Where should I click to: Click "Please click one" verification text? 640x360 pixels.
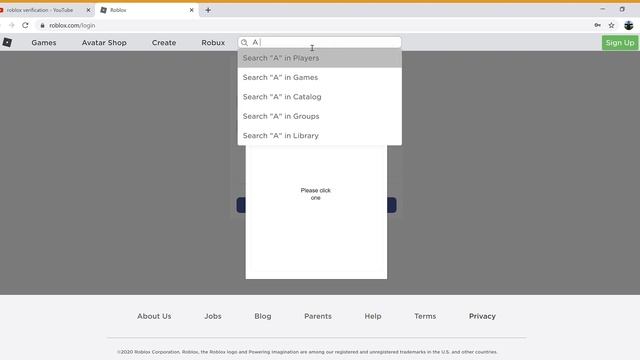pos(316,194)
